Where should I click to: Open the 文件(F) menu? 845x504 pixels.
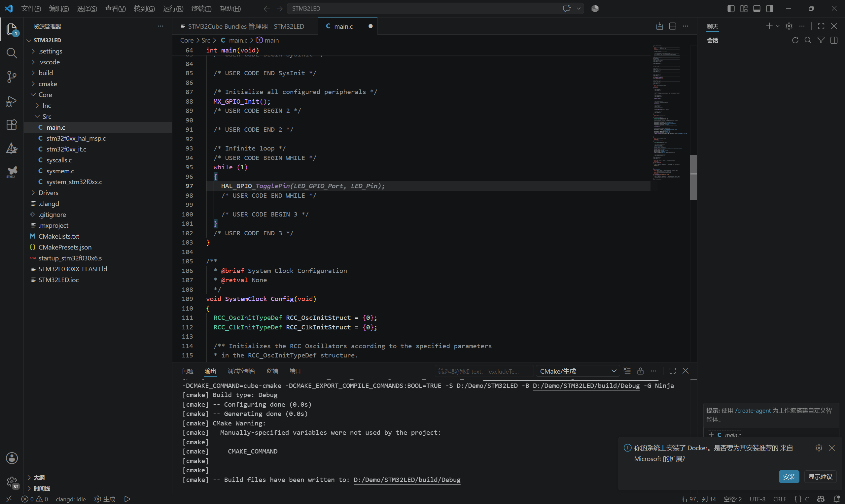pyautogui.click(x=31, y=9)
